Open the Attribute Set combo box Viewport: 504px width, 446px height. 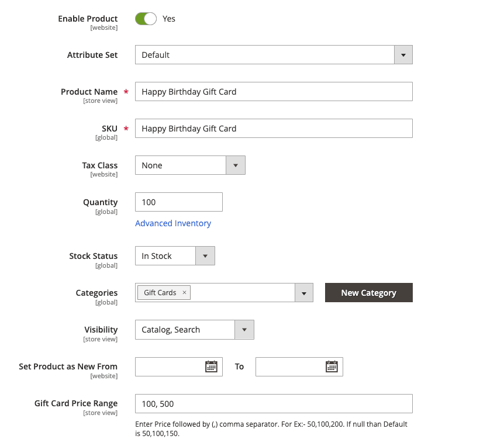pos(263,54)
